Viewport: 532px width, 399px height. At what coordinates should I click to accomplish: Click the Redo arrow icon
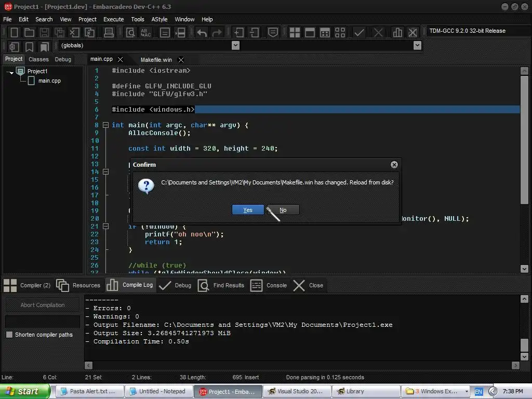(x=217, y=33)
